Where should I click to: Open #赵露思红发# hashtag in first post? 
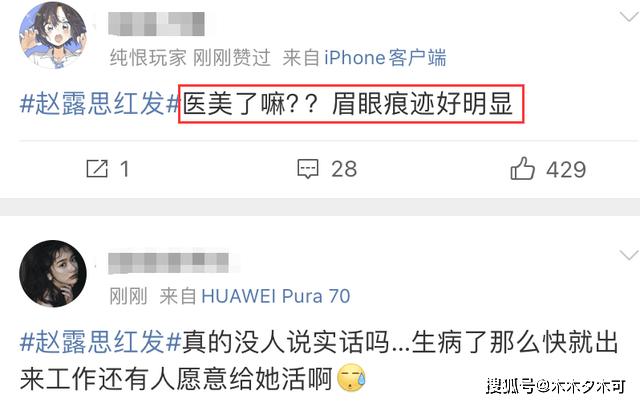pyautogui.click(x=100, y=104)
